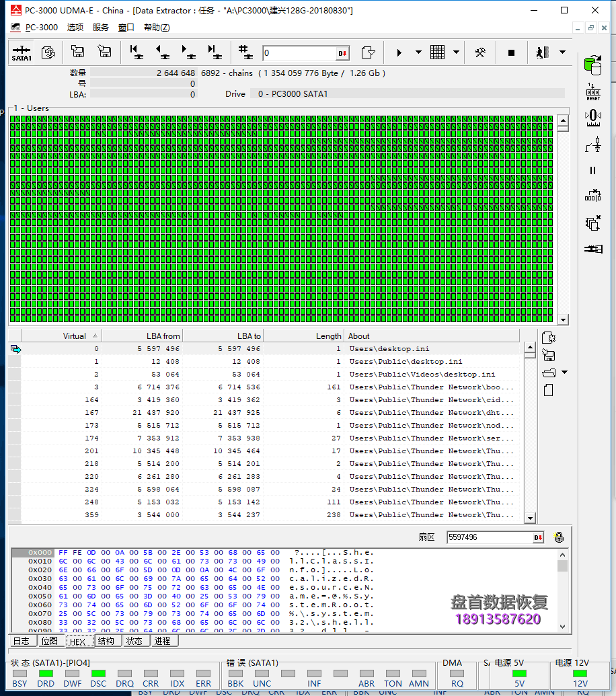This screenshot has width=616, height=696.
Task: Click the green database cylinders icon
Action: (592, 65)
